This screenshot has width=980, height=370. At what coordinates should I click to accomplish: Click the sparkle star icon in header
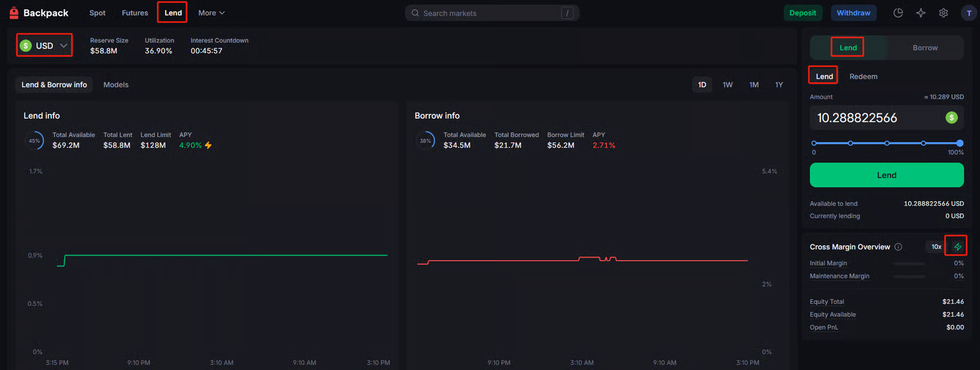(x=921, y=13)
